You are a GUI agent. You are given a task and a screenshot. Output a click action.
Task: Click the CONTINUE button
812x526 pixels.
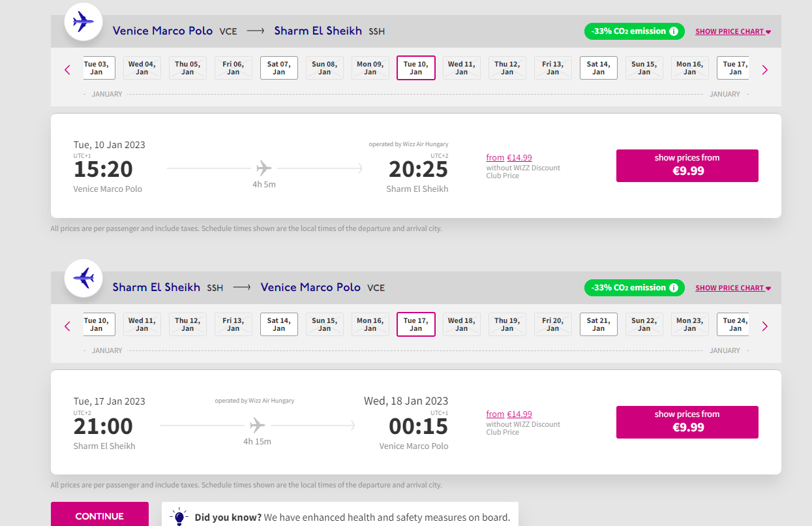click(100, 516)
